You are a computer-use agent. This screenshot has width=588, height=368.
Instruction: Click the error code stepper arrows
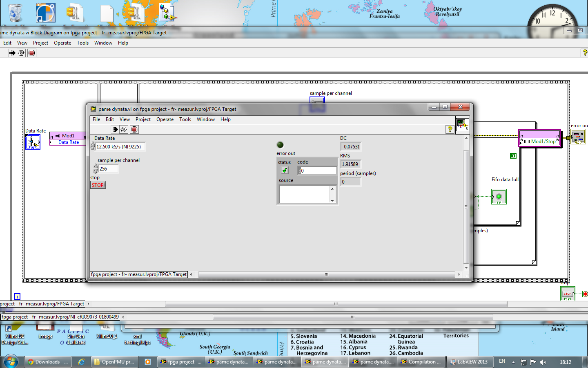[299, 171]
